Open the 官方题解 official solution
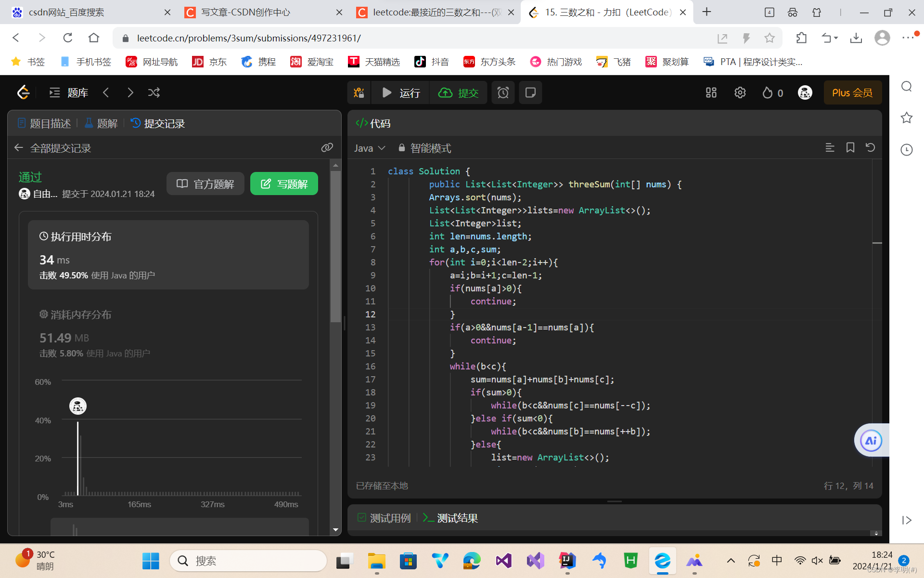924x578 pixels. pos(205,184)
